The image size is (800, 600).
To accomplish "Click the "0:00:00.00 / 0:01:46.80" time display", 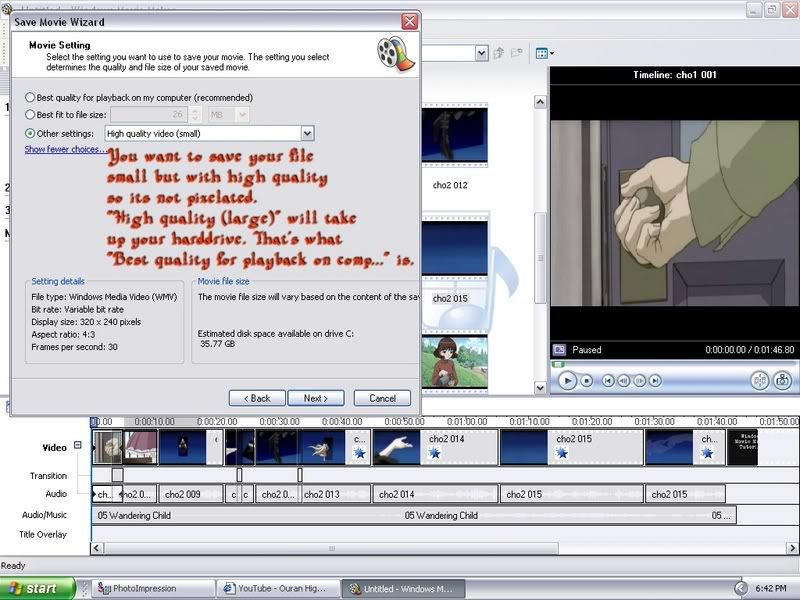I will pyautogui.click(x=749, y=350).
